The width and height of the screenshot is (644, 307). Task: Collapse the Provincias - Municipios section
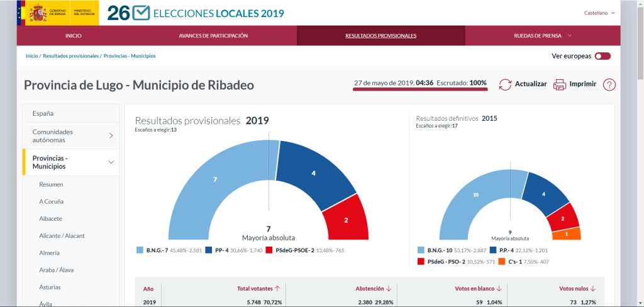pyautogui.click(x=111, y=162)
